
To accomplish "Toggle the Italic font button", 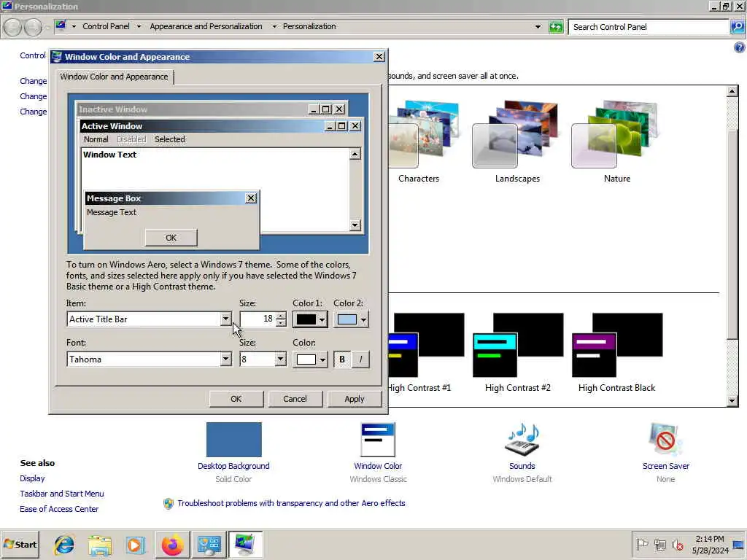I will pyautogui.click(x=360, y=359).
